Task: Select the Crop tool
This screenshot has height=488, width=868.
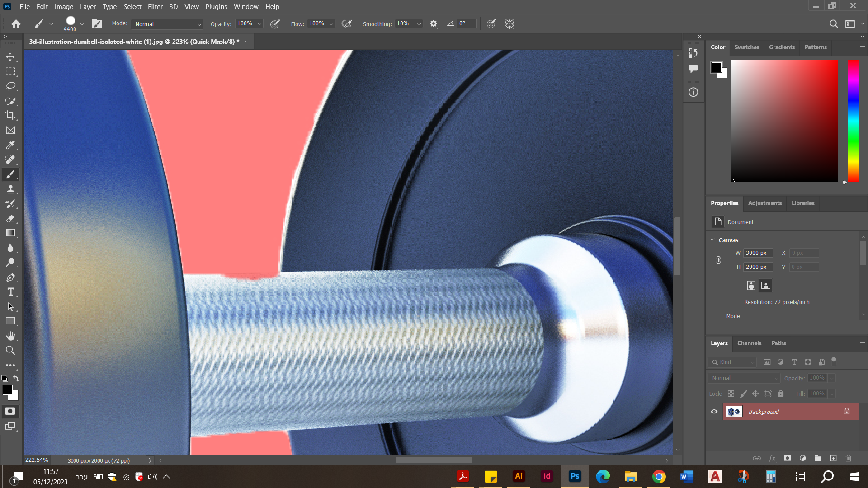Action: tap(10, 115)
